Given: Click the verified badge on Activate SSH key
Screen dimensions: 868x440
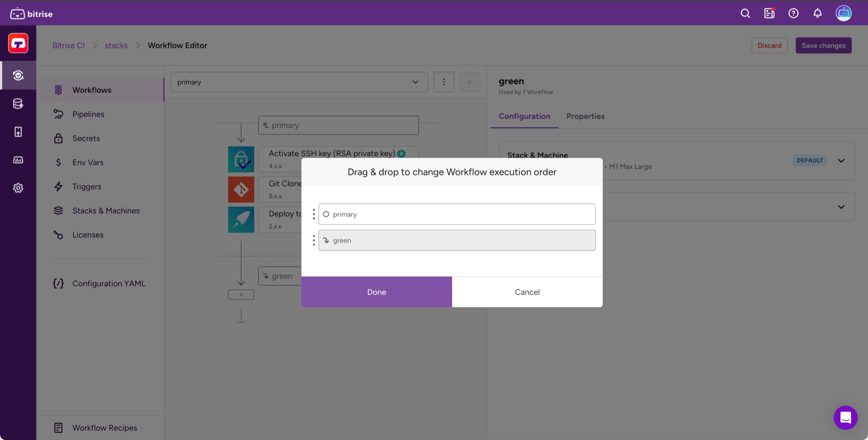Looking at the screenshot, I should pos(401,154).
